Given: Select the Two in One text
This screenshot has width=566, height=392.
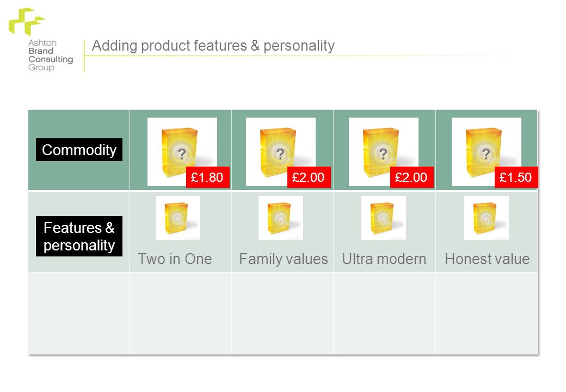Looking at the screenshot, I should pos(175,259).
